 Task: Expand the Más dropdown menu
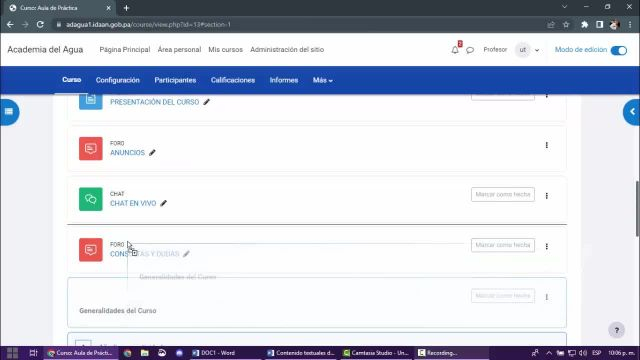click(322, 80)
